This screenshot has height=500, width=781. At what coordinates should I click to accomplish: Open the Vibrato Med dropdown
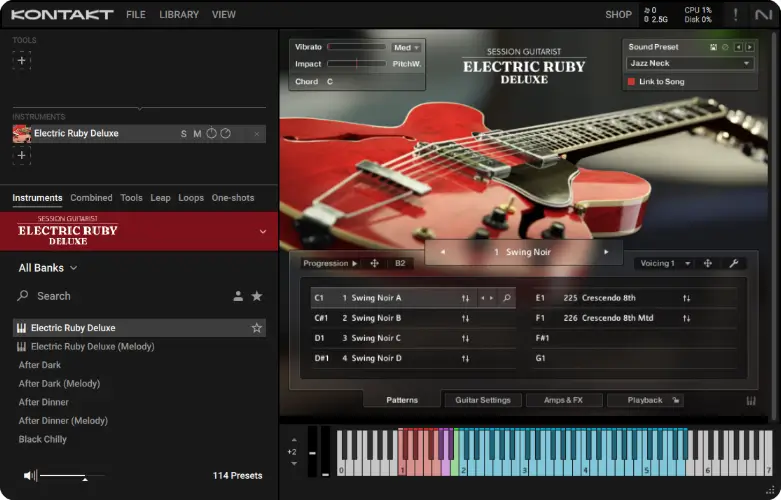[x=406, y=47]
